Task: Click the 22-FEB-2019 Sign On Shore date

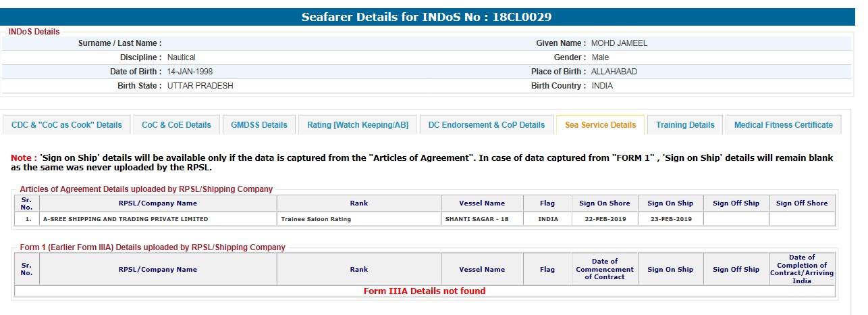Action: [604, 219]
